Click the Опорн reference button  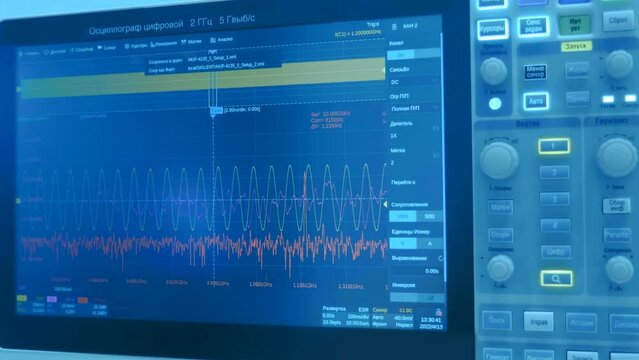[x=501, y=234]
